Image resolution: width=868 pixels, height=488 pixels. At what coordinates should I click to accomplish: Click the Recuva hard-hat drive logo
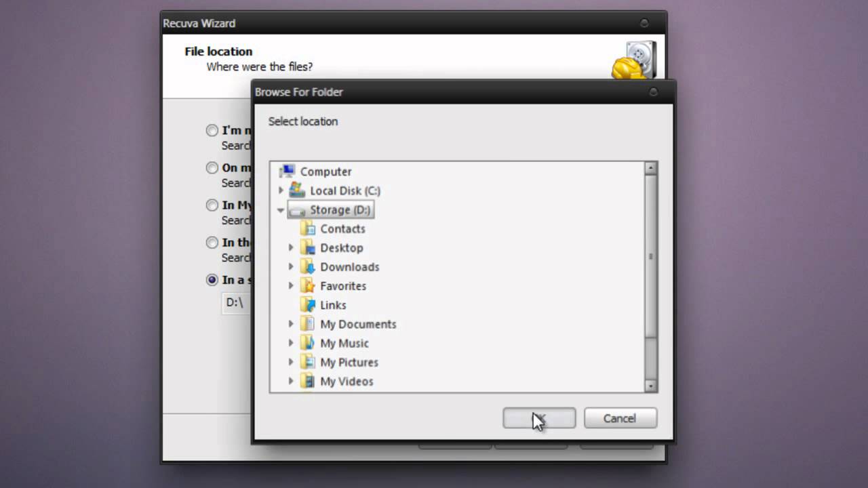(x=634, y=60)
